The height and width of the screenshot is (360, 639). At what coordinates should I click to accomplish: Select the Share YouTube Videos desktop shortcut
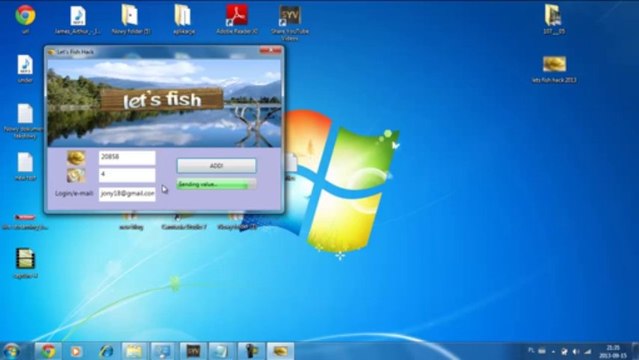tap(290, 22)
